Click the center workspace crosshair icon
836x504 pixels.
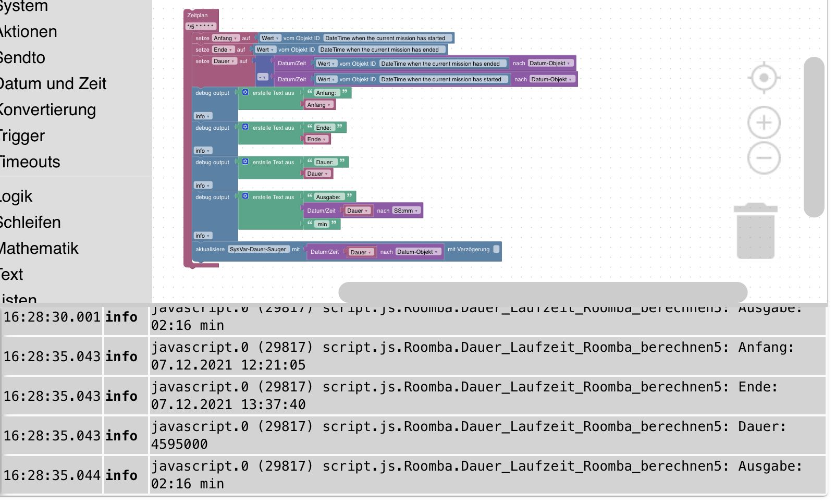tap(764, 78)
